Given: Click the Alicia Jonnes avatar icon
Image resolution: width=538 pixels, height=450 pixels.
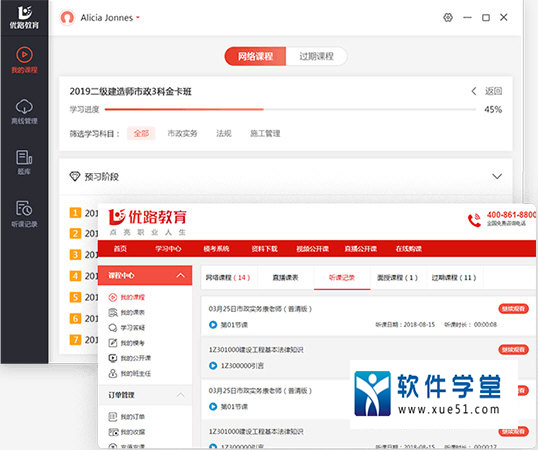Looking at the screenshot, I should pyautogui.click(x=67, y=17).
